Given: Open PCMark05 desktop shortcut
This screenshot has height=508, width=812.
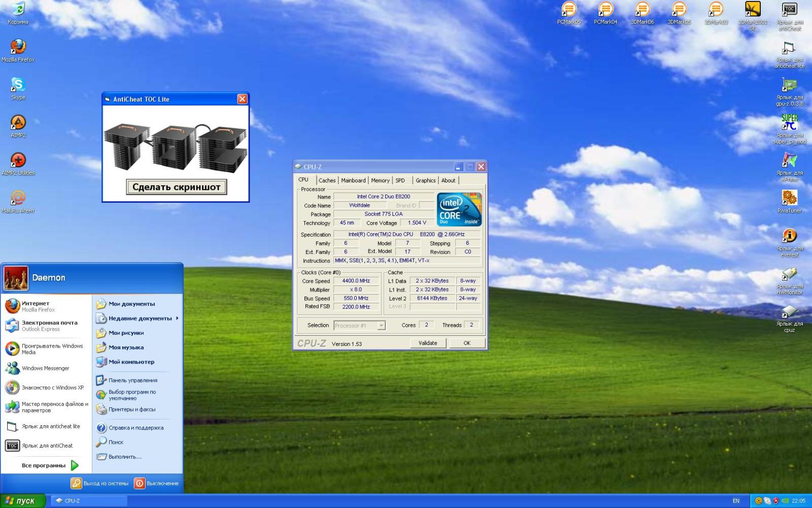Looking at the screenshot, I should (569, 13).
